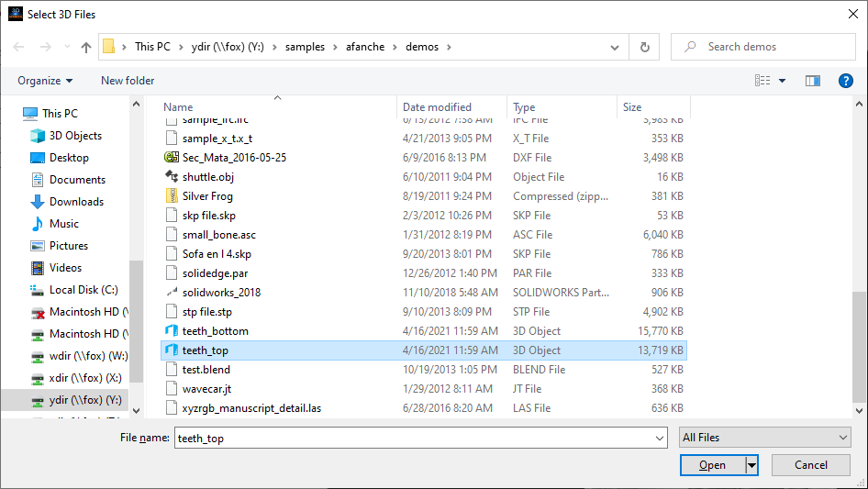868x489 pixels.
Task: Click the File name input field
Action: click(419, 439)
